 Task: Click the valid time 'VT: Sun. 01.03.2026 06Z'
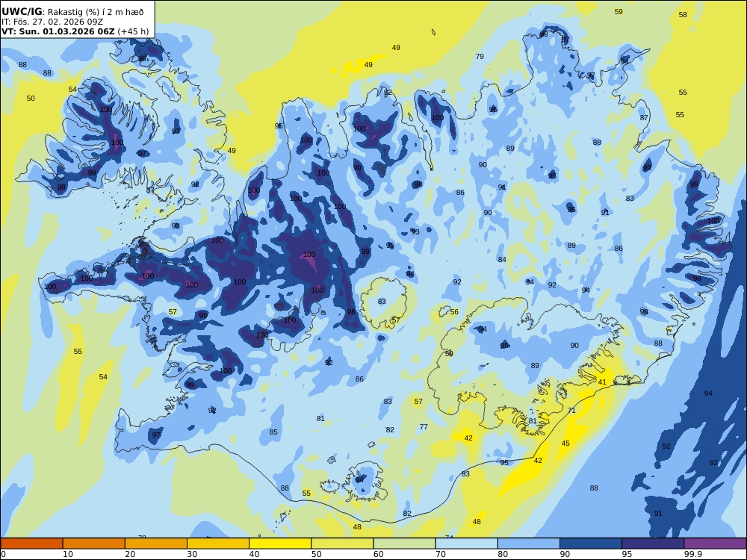point(58,31)
